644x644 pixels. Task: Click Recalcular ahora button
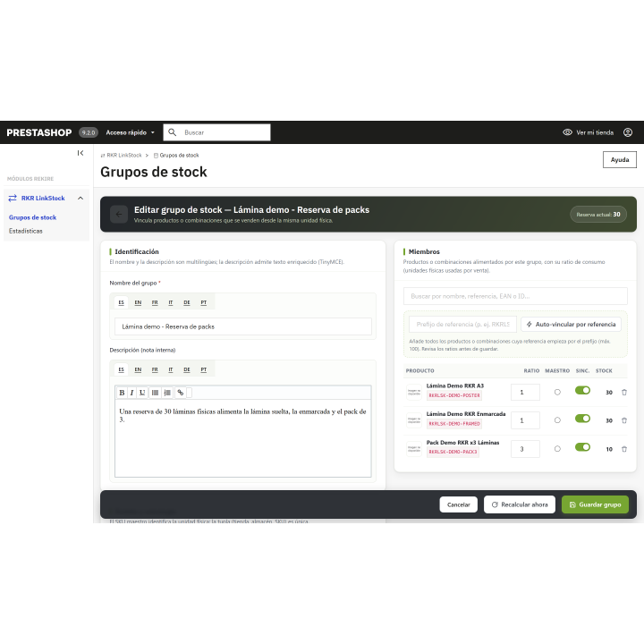[520, 504]
